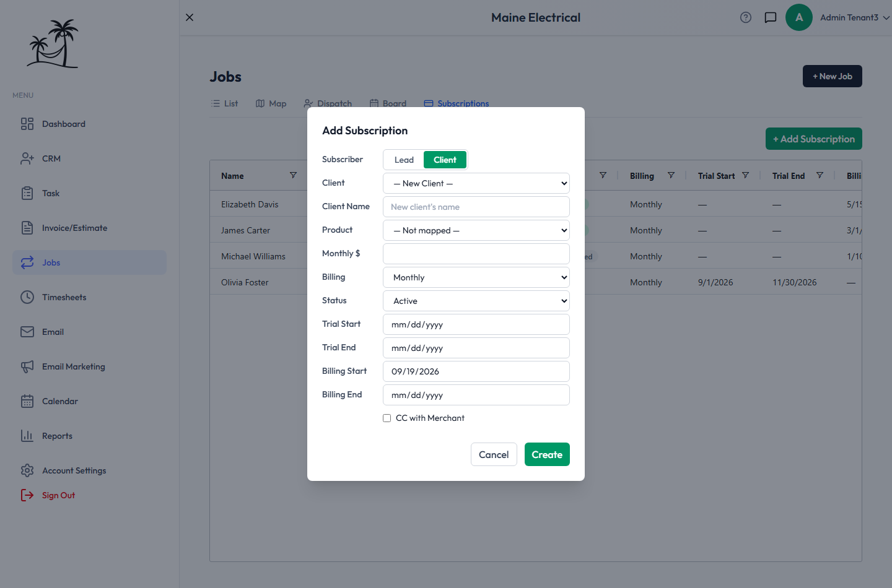This screenshot has width=892, height=588.
Task: Click the Billing Start date field
Action: [476, 371]
